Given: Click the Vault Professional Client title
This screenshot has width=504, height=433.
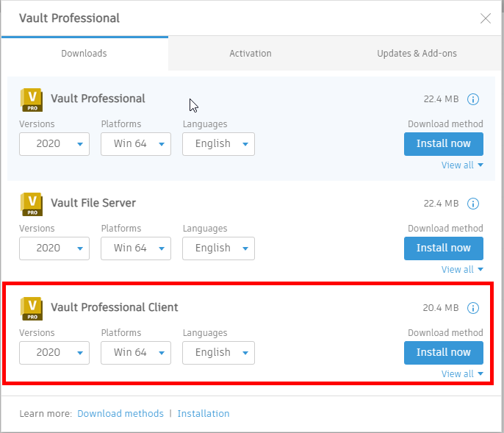Looking at the screenshot, I should click(x=115, y=307).
